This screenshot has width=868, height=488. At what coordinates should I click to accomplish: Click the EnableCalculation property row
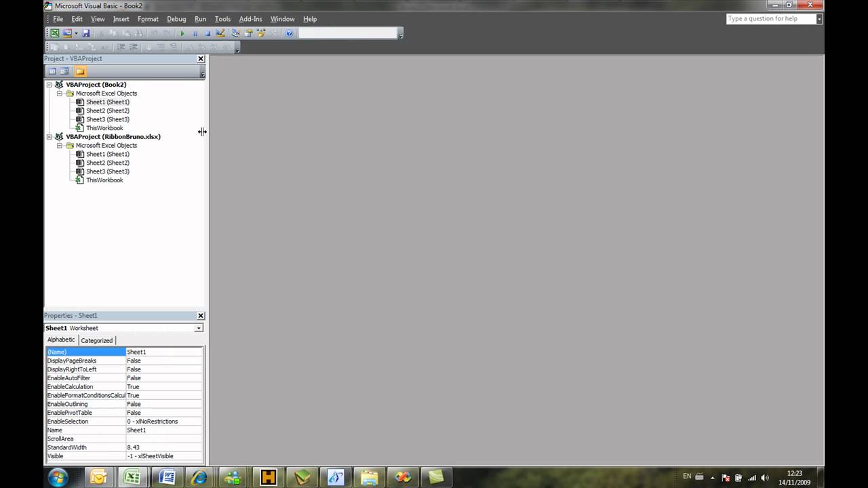coord(125,387)
